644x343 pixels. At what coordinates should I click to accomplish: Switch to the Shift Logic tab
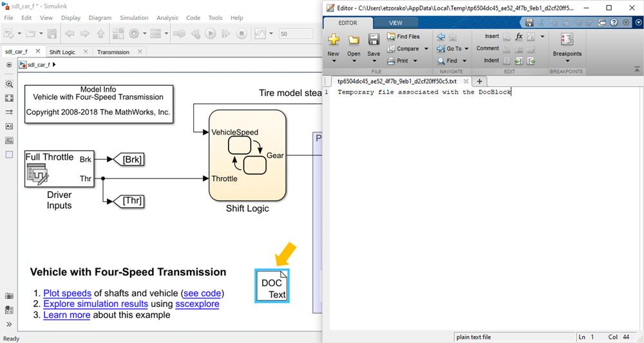pos(63,52)
